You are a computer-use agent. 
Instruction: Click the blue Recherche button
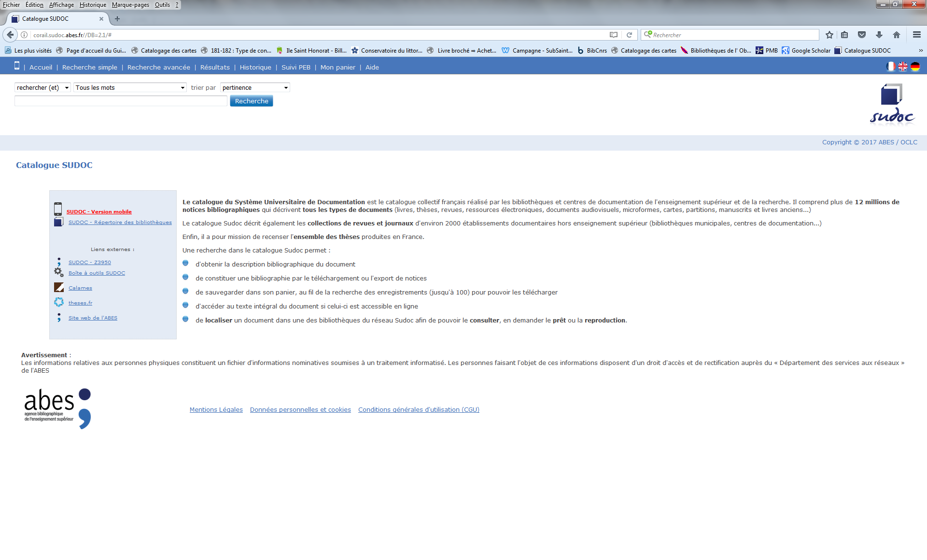pyautogui.click(x=252, y=101)
